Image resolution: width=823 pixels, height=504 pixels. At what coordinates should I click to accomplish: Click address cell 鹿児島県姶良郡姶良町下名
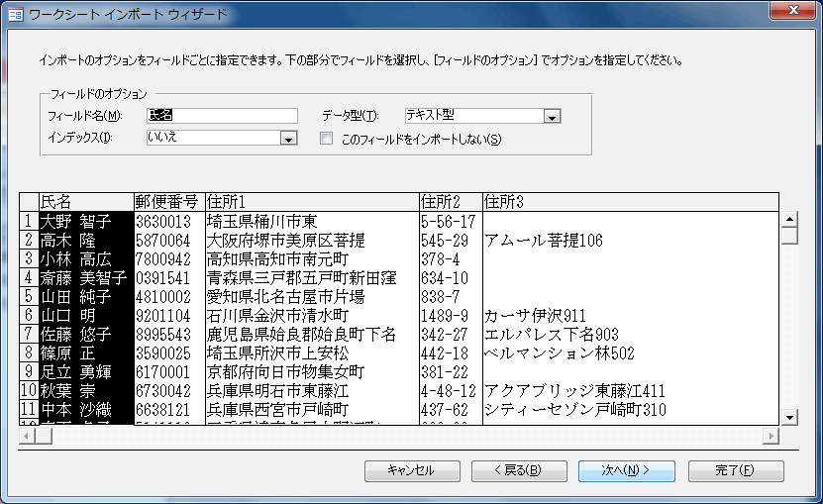click(312, 335)
